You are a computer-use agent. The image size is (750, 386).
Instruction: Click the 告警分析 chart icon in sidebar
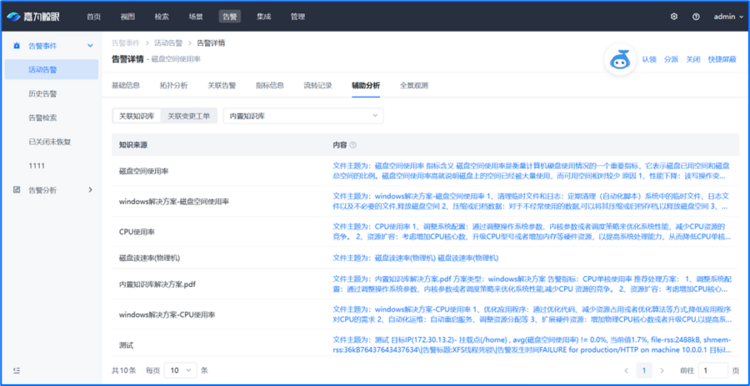[x=17, y=190]
